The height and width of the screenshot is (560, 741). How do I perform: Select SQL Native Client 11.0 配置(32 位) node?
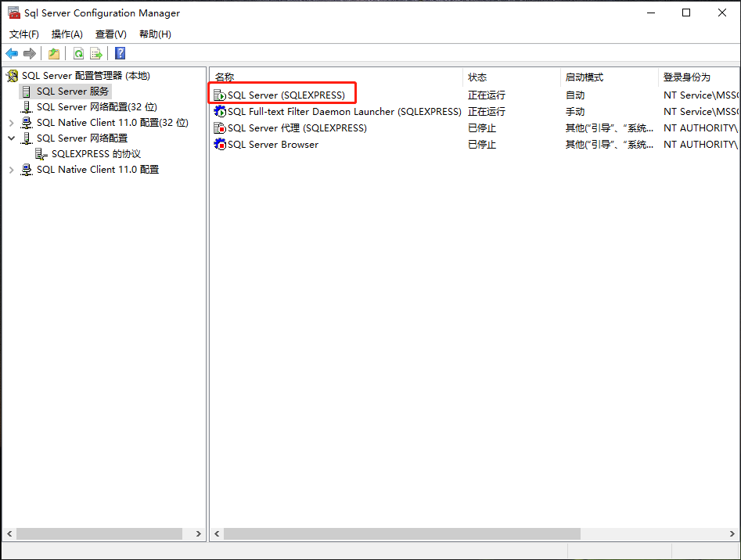tap(113, 123)
